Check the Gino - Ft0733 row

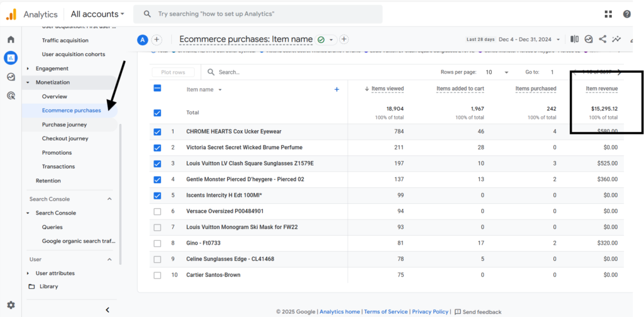click(157, 243)
